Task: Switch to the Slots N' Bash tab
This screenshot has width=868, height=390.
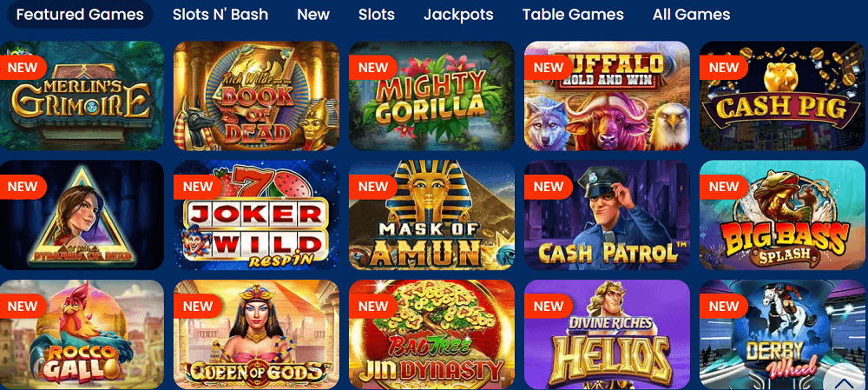Action: [220, 15]
